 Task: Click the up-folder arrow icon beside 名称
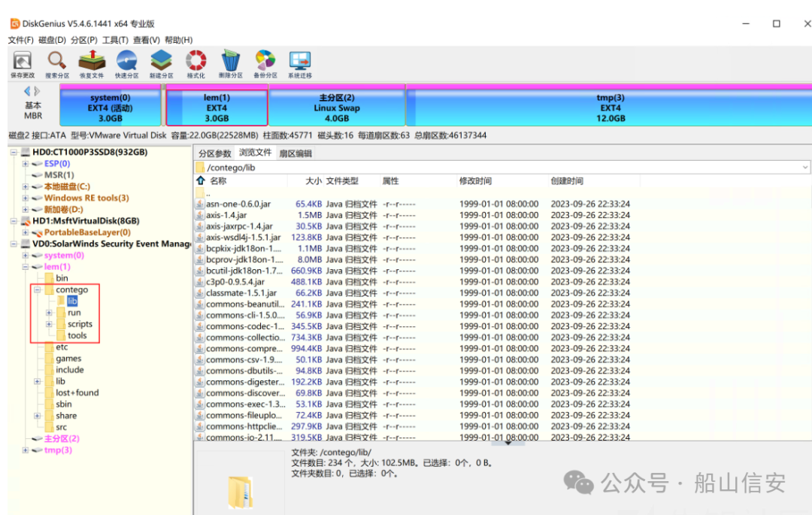[x=201, y=180]
